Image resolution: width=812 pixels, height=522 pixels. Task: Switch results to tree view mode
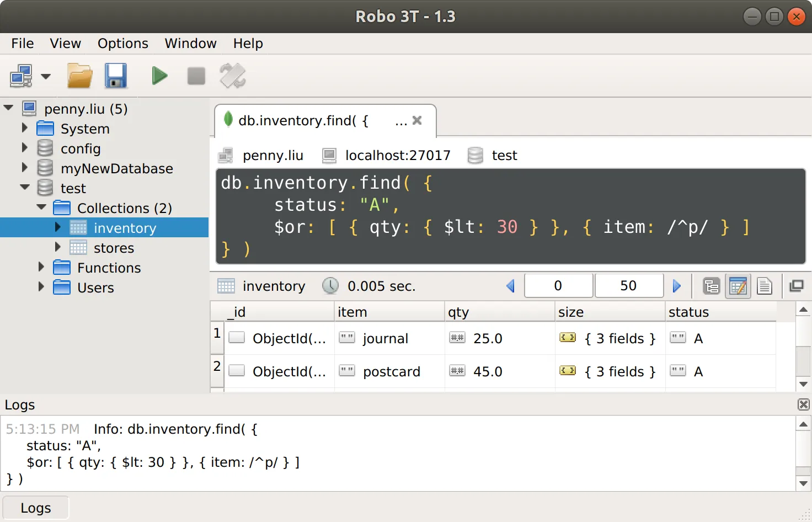(712, 286)
